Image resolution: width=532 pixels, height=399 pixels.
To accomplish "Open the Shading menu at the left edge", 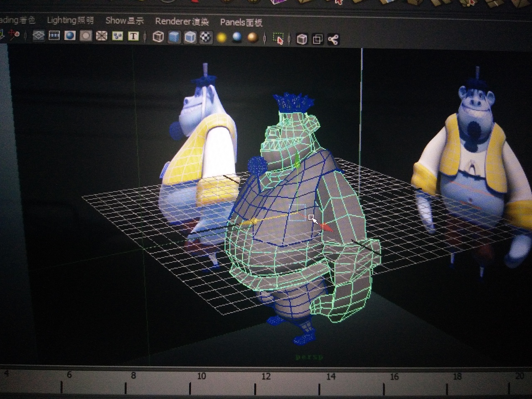I will pyautogui.click(x=17, y=20).
